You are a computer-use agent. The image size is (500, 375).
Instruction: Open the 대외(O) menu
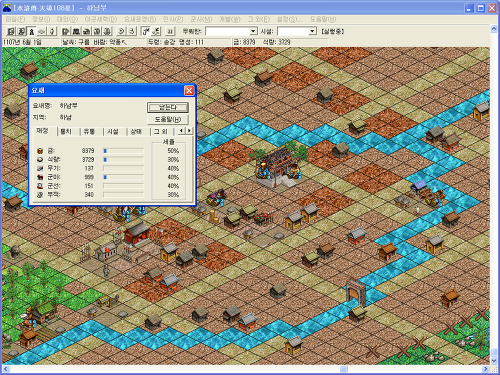click(x=67, y=19)
